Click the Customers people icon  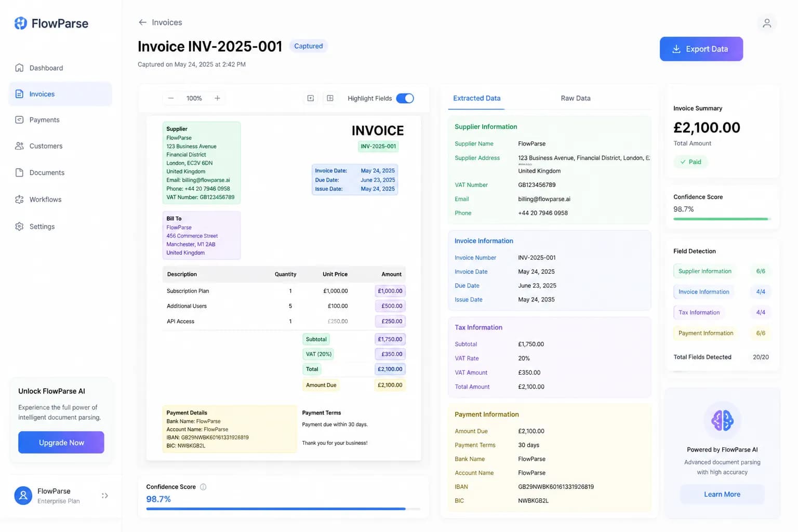coord(19,146)
